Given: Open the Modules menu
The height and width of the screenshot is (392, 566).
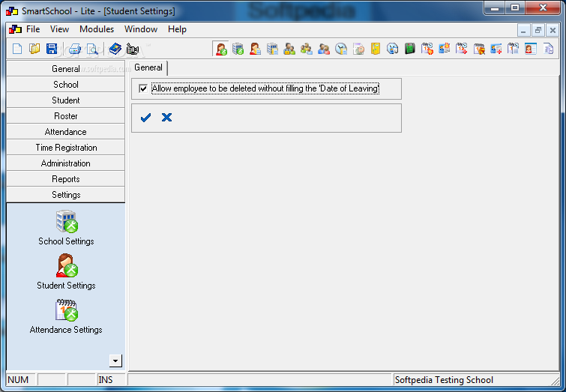Looking at the screenshot, I should click(97, 29).
